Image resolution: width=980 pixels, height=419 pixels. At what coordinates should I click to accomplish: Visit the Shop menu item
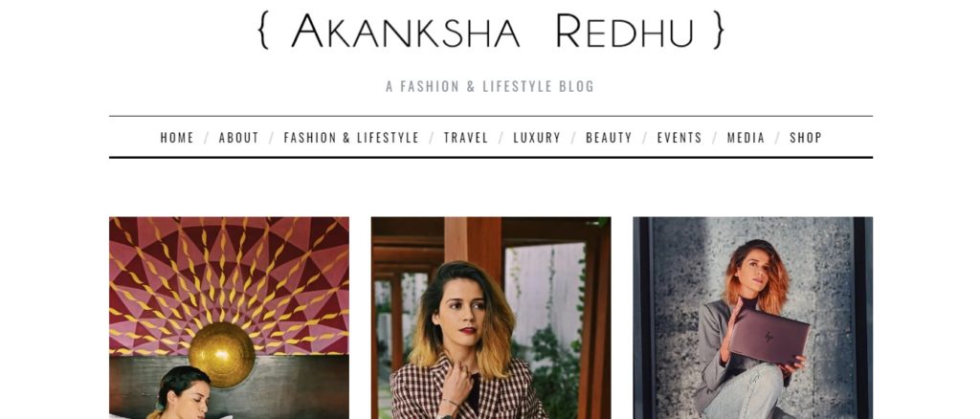click(806, 138)
